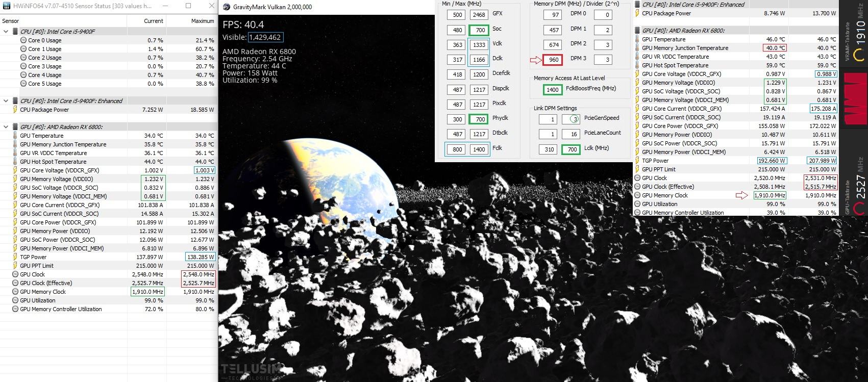This screenshot has height=382, width=868.
Task: Click the Dcefclk maximum field showing 1200
Action: (x=479, y=74)
